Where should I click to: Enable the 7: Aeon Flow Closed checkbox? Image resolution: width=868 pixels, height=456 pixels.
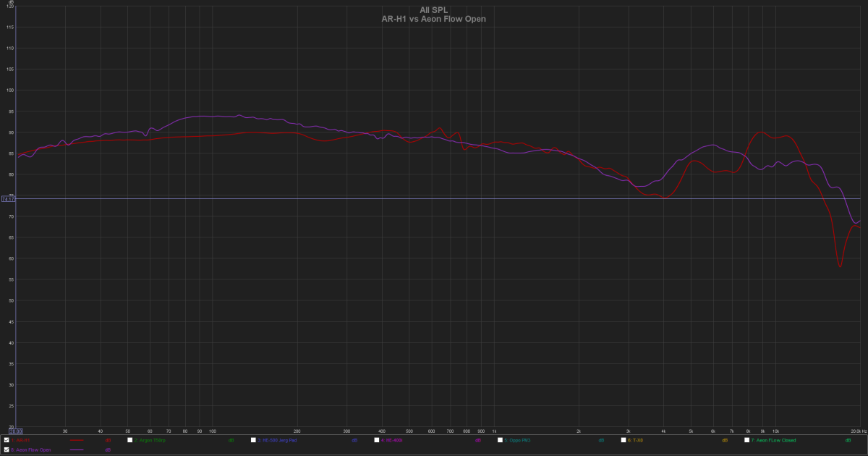pos(747,440)
